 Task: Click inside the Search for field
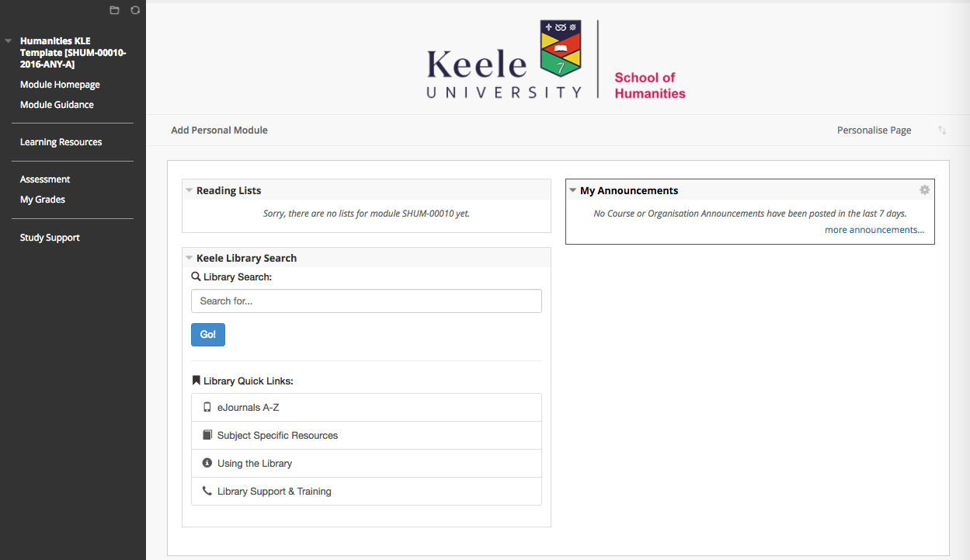coord(366,301)
